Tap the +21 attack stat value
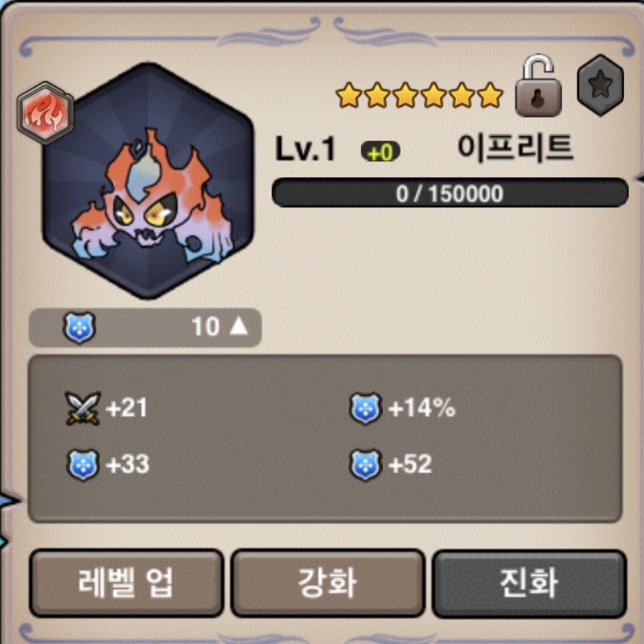 click(x=126, y=408)
